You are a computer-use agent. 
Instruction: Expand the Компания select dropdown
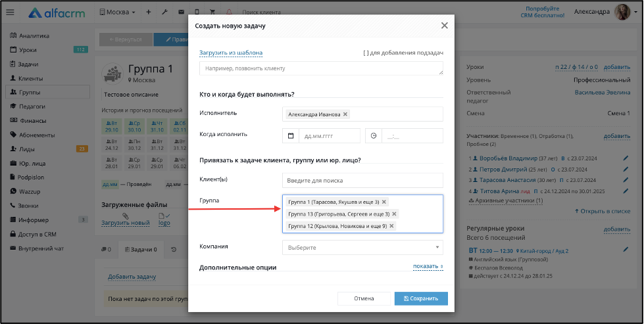click(362, 248)
